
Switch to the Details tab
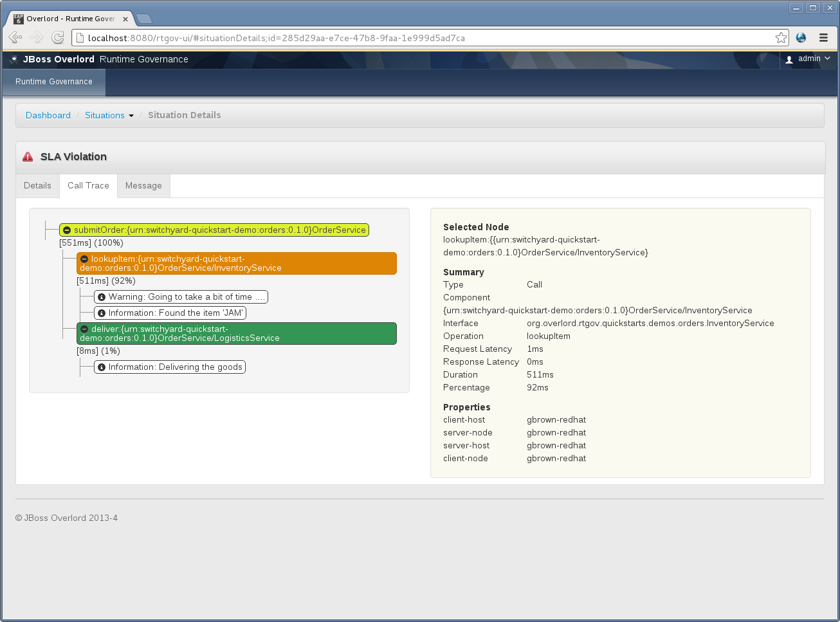(x=37, y=186)
